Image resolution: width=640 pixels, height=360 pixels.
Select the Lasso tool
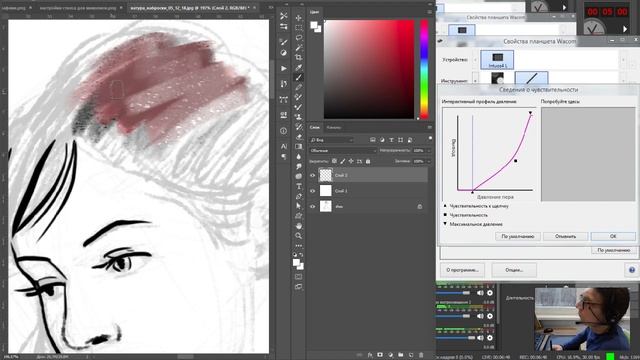(x=299, y=38)
